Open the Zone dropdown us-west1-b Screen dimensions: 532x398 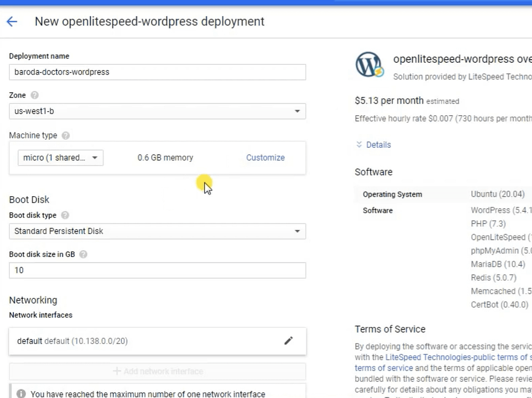point(157,111)
